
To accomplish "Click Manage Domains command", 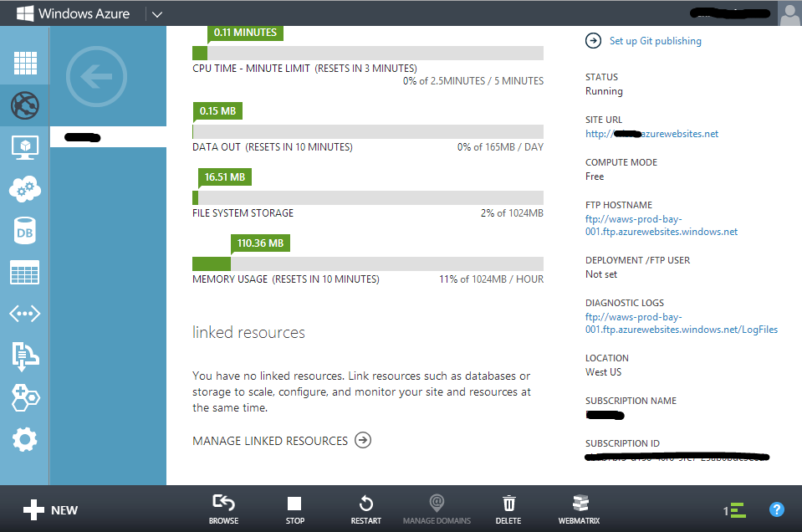I will [x=437, y=510].
